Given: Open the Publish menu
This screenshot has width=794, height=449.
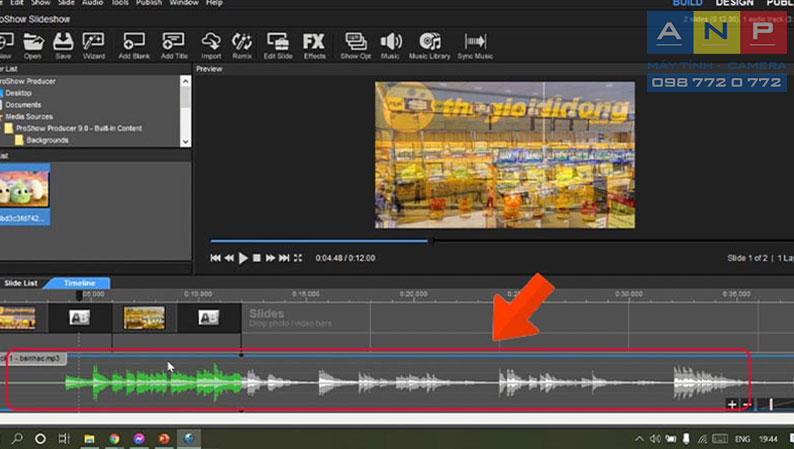Looking at the screenshot, I should (x=149, y=3).
